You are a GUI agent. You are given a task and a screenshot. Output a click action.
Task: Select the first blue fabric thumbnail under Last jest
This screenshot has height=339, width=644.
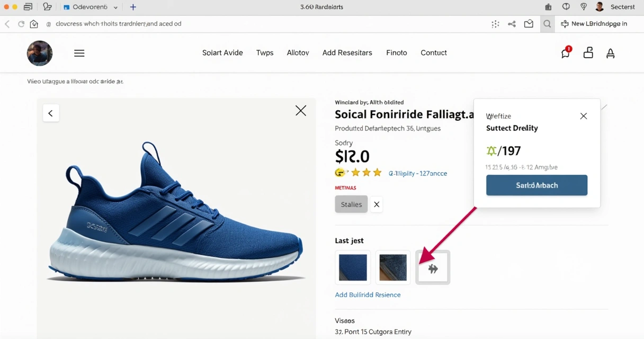[x=353, y=267]
